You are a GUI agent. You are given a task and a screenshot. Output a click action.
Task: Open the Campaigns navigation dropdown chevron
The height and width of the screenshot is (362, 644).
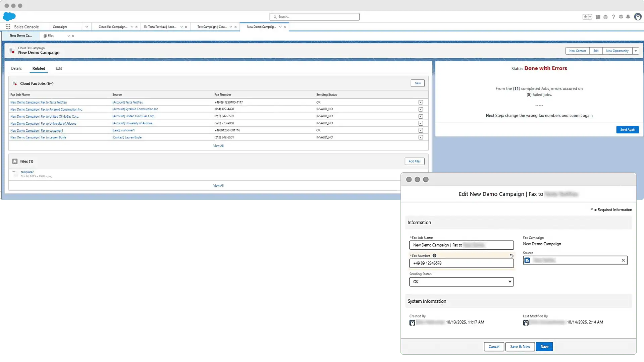click(87, 27)
